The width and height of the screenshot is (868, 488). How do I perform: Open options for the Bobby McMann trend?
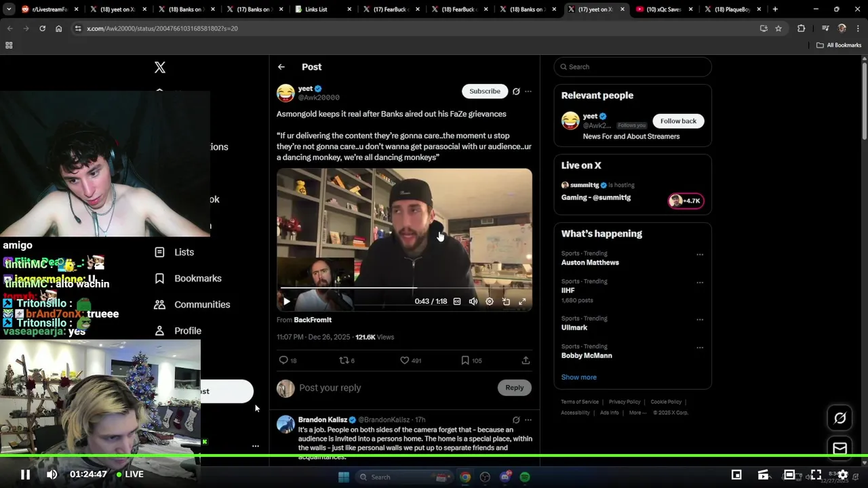(x=700, y=348)
